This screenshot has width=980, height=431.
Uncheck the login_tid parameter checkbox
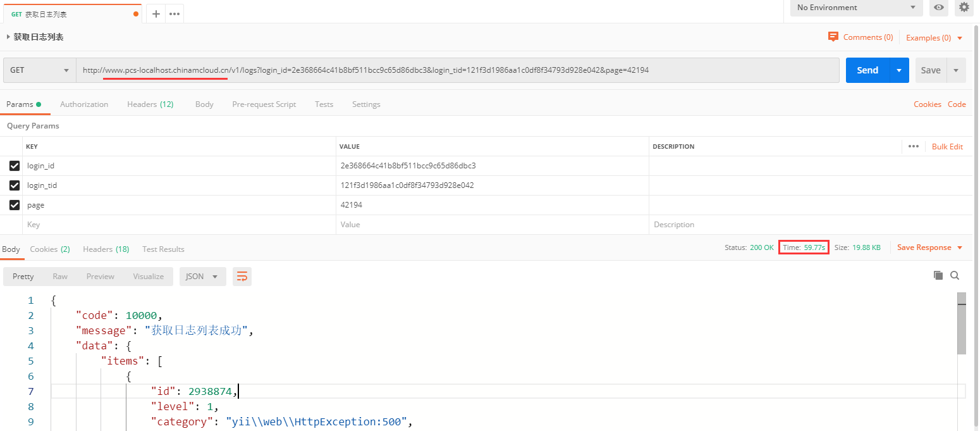tap(15, 185)
